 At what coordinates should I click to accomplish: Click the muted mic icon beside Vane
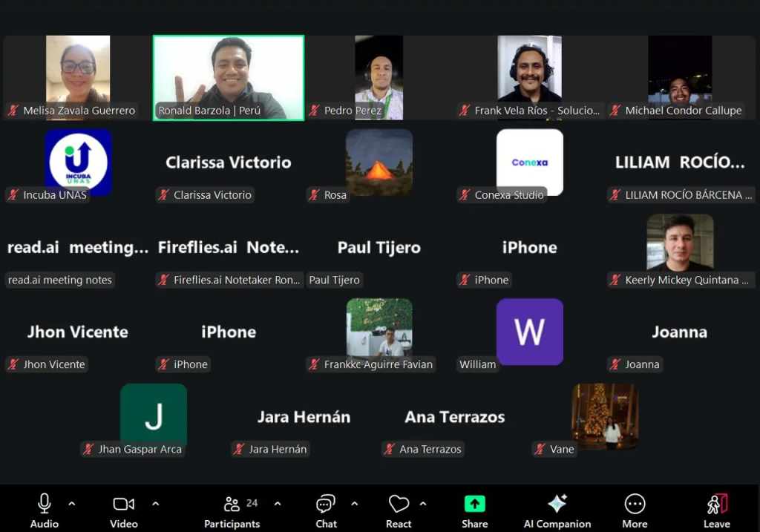pyautogui.click(x=540, y=450)
